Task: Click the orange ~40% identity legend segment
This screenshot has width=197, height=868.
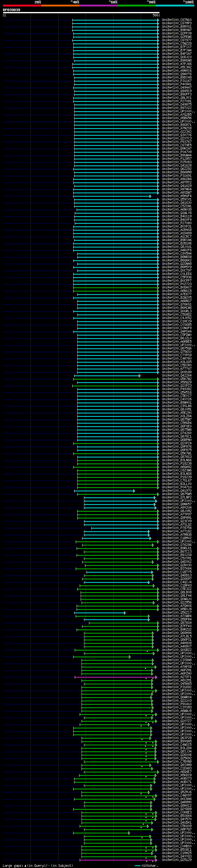Action: point(60,6)
